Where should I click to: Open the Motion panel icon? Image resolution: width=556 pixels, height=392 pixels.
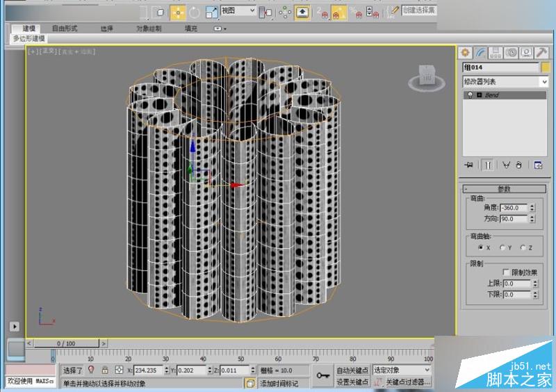tap(511, 52)
